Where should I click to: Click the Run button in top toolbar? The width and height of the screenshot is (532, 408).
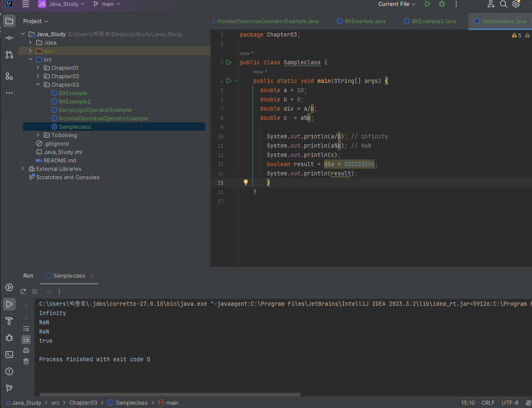pyautogui.click(x=428, y=4)
